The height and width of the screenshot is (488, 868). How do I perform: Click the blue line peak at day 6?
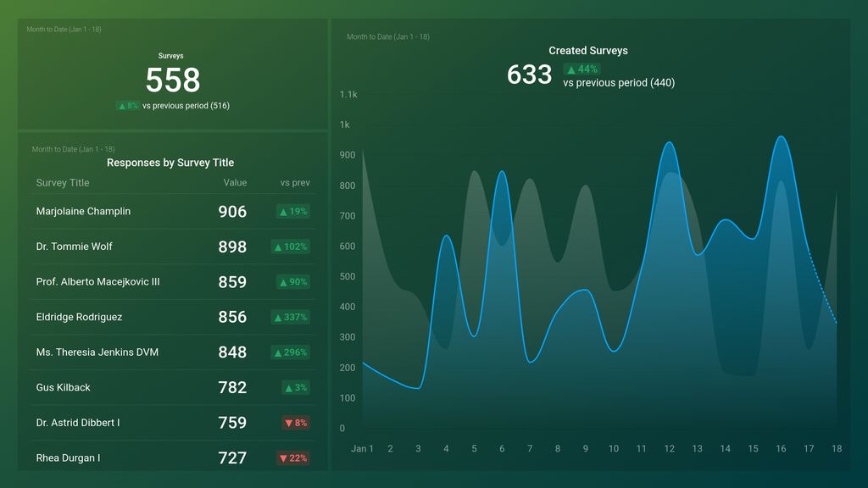[502, 171]
